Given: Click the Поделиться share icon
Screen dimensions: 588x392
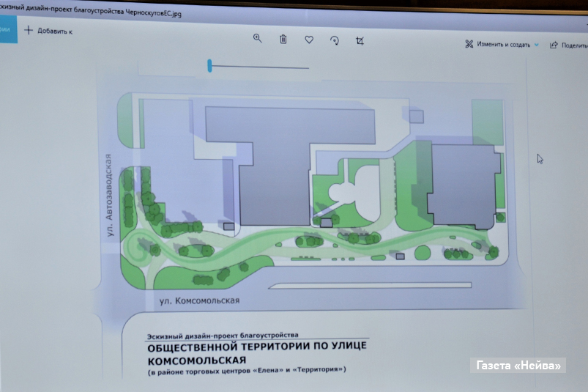Looking at the screenshot, I should tap(554, 45).
